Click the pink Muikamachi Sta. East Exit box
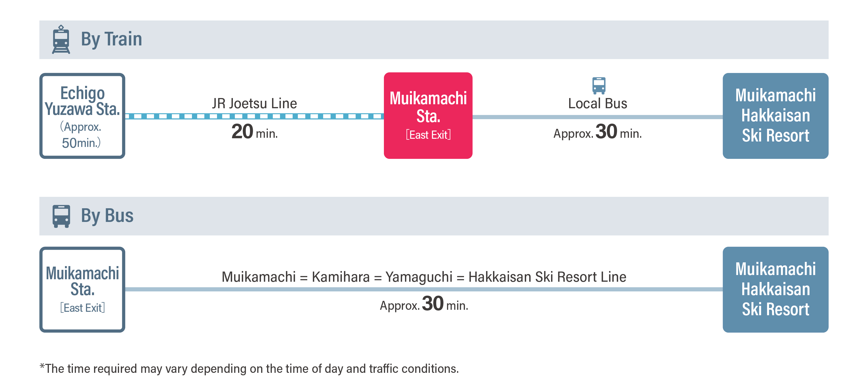Image resolution: width=868 pixels, height=383 pixels. (x=428, y=116)
